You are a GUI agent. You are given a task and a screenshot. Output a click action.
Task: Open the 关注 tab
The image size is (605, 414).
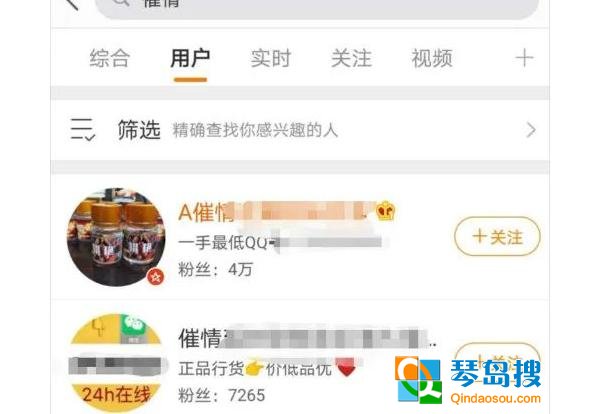351,59
